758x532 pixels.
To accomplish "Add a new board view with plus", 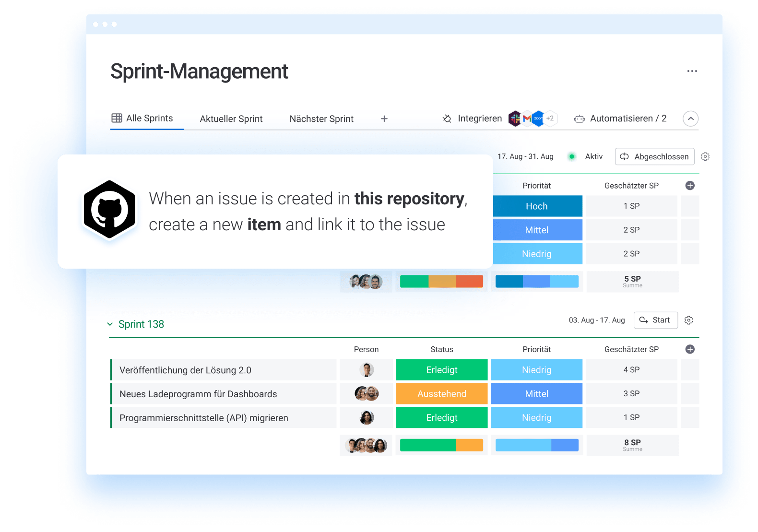I will [384, 118].
